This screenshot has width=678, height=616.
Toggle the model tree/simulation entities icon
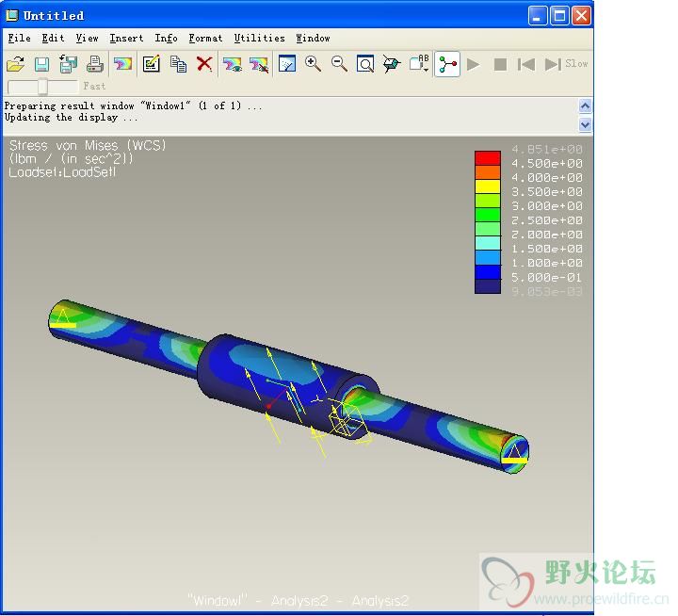point(447,64)
